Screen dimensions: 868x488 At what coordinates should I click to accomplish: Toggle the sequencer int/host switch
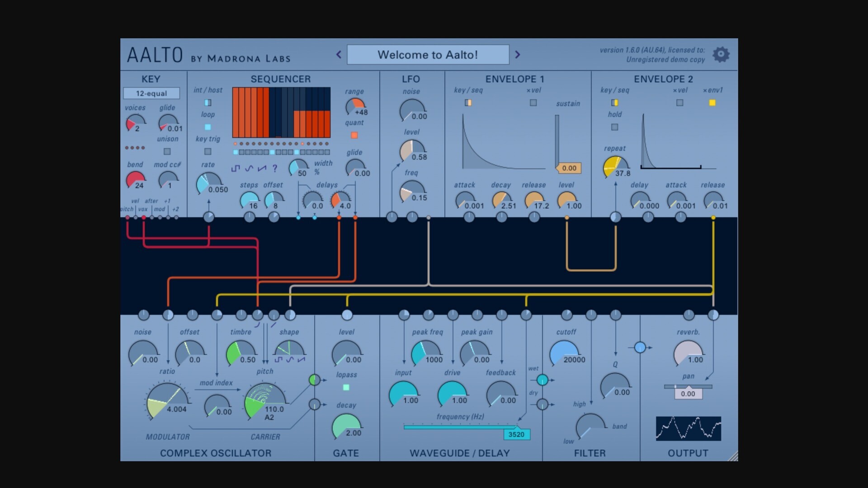[x=208, y=103]
